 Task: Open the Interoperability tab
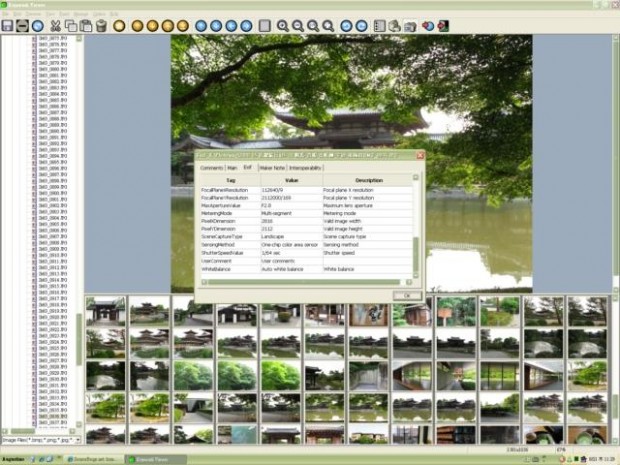click(305, 168)
